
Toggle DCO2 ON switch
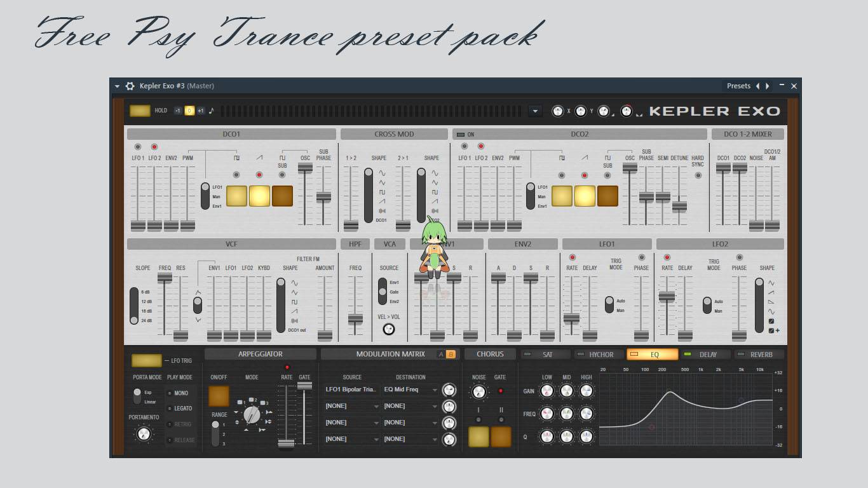pos(461,134)
